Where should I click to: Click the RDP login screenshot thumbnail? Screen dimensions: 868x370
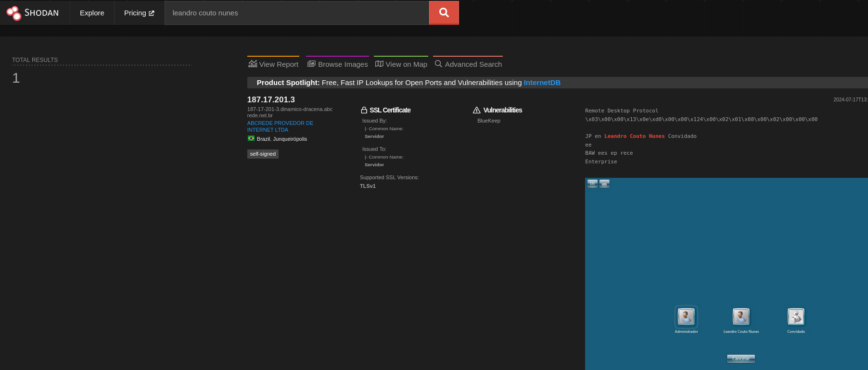click(x=727, y=274)
